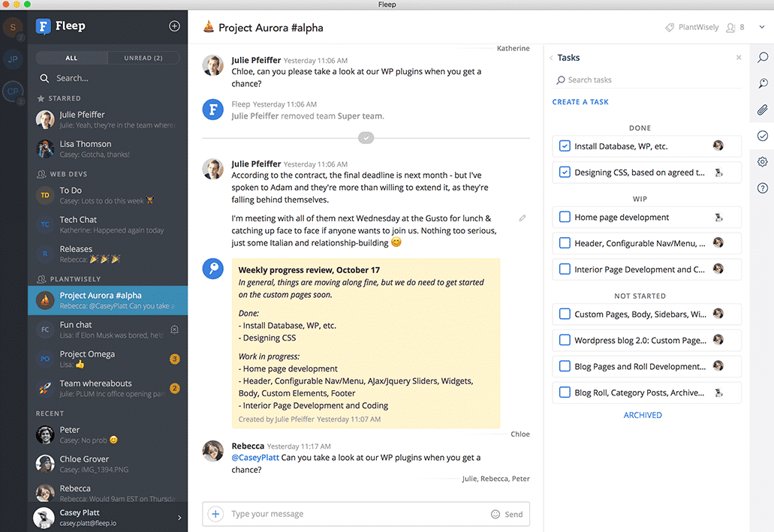Check the 'Wordpress blog 2.0: Custom Page' task
The height and width of the screenshot is (532, 774).
565,340
